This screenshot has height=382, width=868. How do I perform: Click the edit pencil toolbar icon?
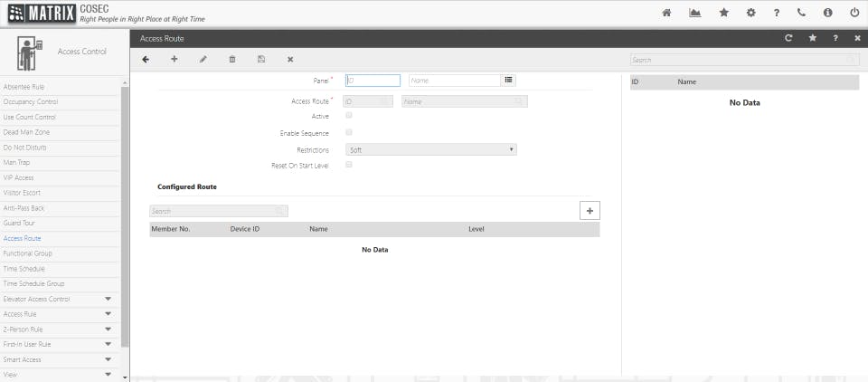coord(203,60)
